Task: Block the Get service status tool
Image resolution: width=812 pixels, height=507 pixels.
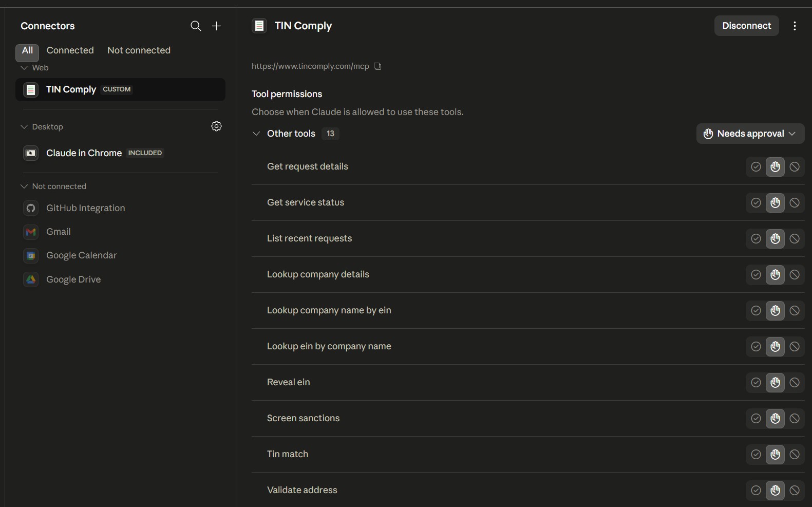Action: point(795,202)
